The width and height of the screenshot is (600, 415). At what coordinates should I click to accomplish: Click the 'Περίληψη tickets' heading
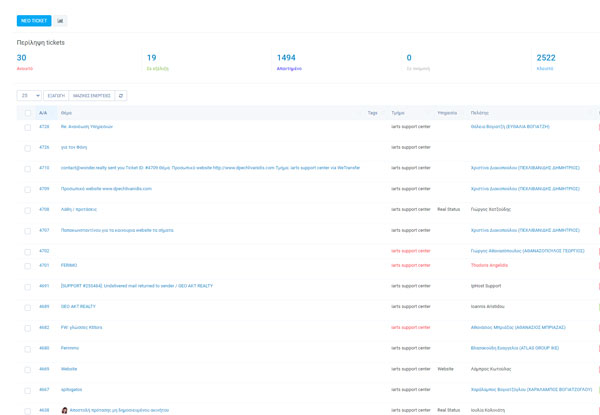(x=41, y=42)
